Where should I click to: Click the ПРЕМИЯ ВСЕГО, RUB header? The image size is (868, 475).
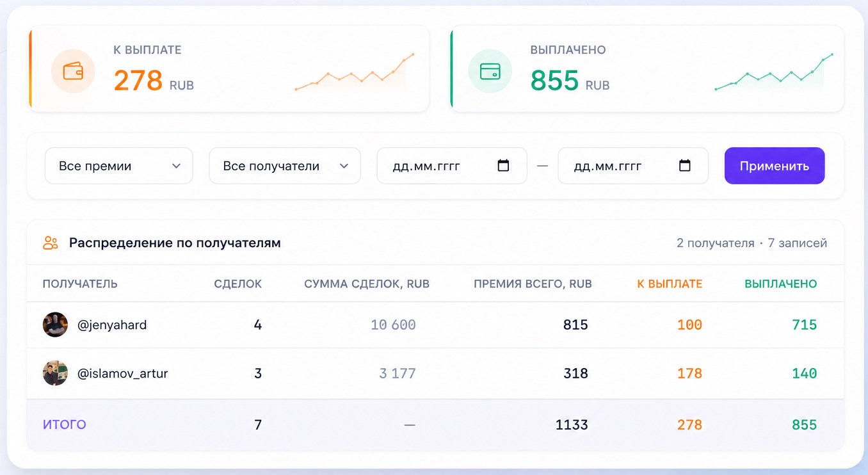(x=533, y=284)
